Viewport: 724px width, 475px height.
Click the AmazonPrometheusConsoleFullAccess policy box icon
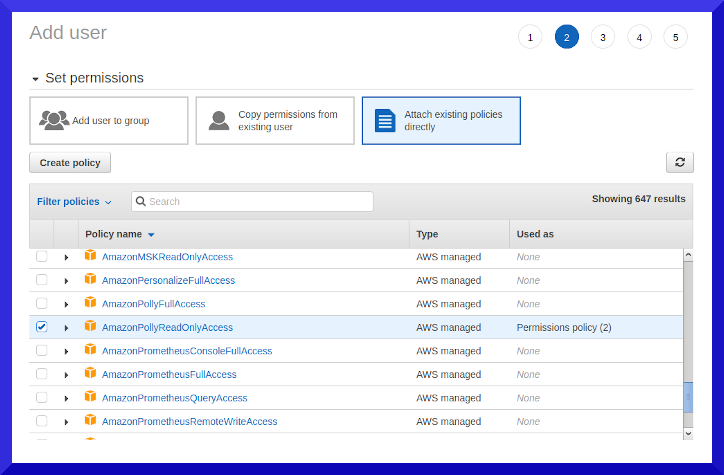[x=90, y=350]
